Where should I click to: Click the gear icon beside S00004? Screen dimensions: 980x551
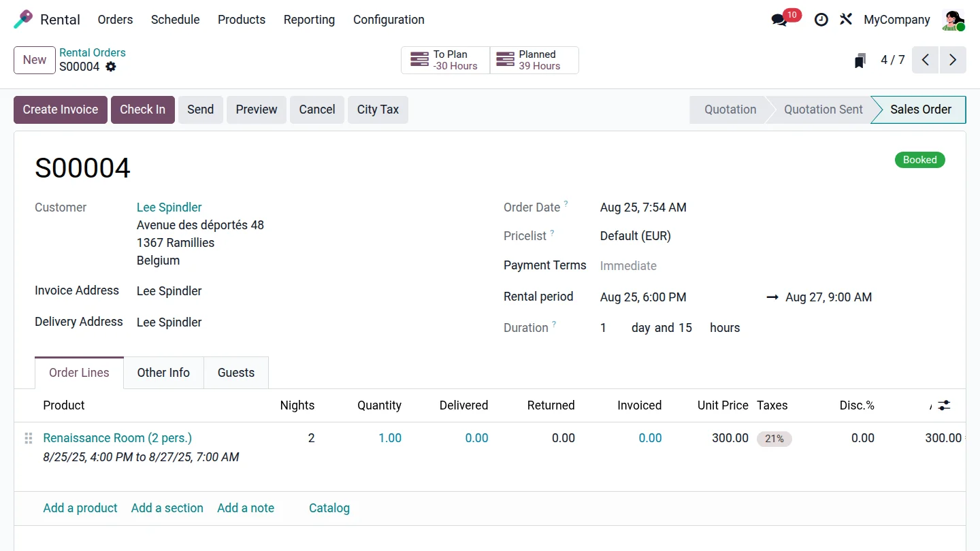coord(111,67)
